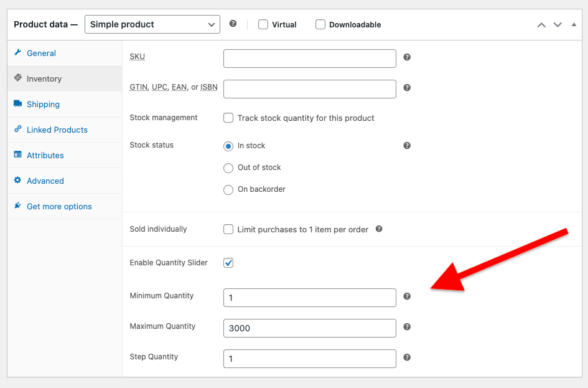This screenshot has width=588, height=388.
Task: Click the Step Quantity help icon
Action: tap(407, 357)
